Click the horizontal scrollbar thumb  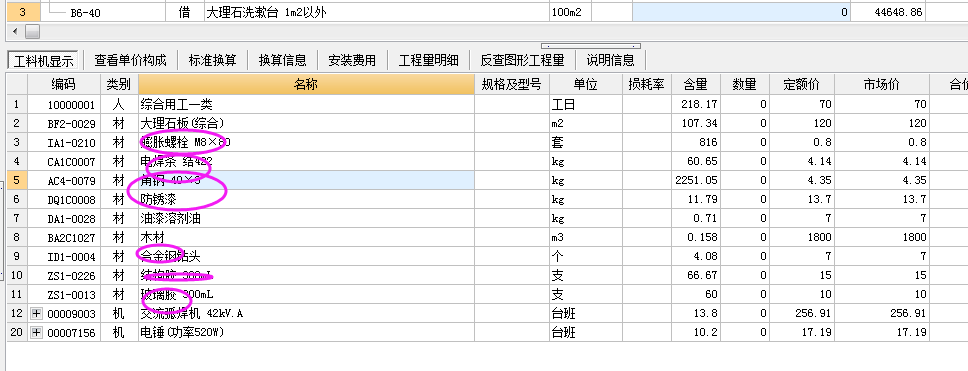pos(32,31)
